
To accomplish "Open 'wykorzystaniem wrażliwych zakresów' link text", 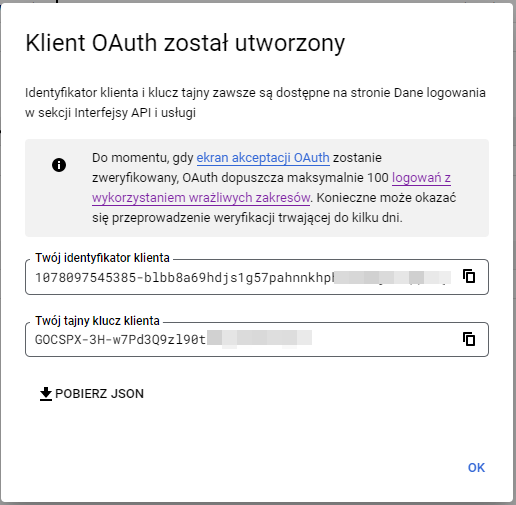I will point(201,198).
